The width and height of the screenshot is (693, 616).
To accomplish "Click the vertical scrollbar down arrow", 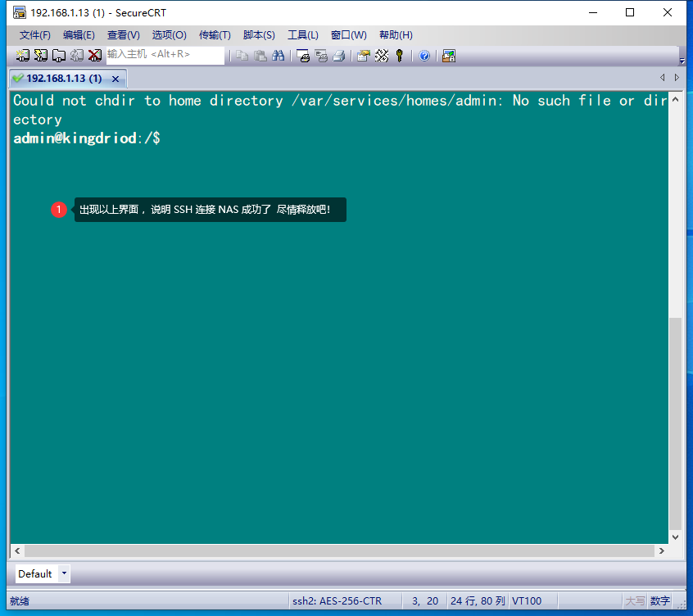I will pos(675,537).
